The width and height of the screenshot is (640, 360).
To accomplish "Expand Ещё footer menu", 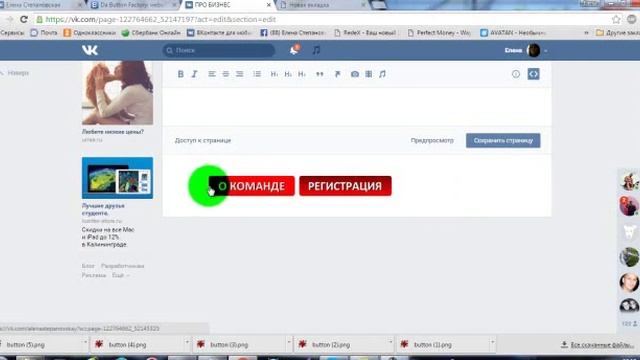I will [120, 276].
